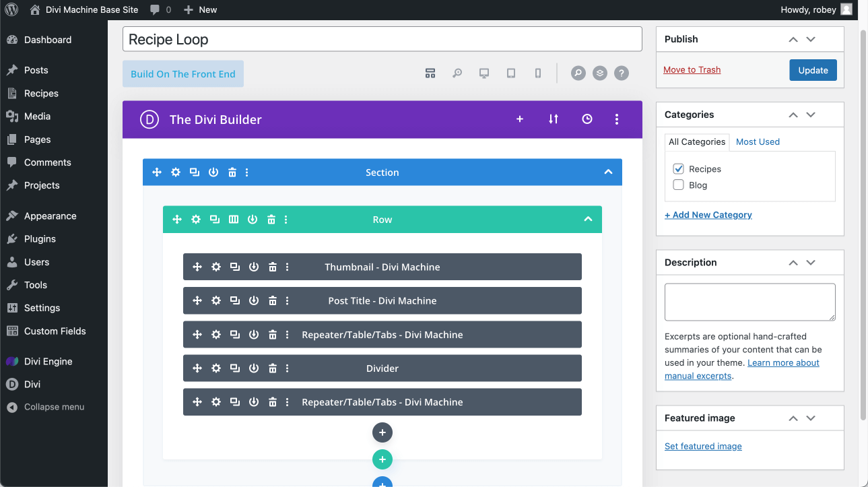Viewport: 868px width, 487px height.
Task: Click Build On The Front End button
Action: [183, 74]
